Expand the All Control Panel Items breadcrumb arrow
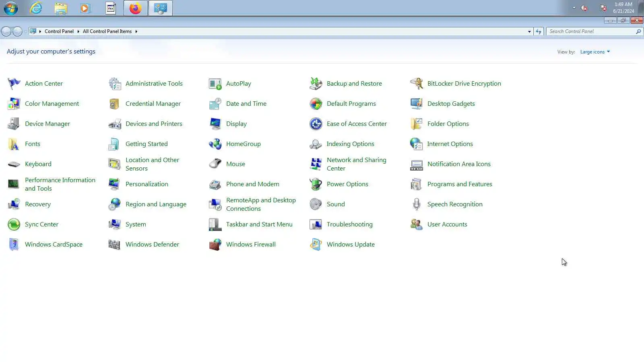Screen dimensions: 644x362 pyautogui.click(x=136, y=31)
